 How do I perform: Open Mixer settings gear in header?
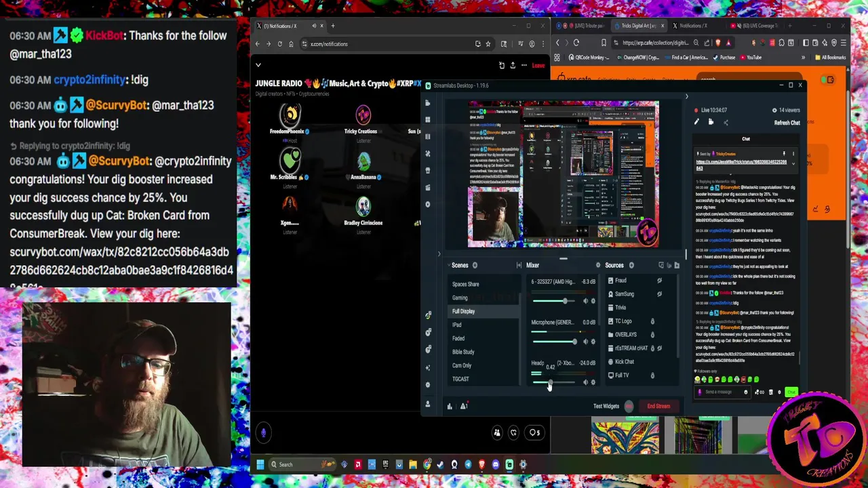click(597, 265)
